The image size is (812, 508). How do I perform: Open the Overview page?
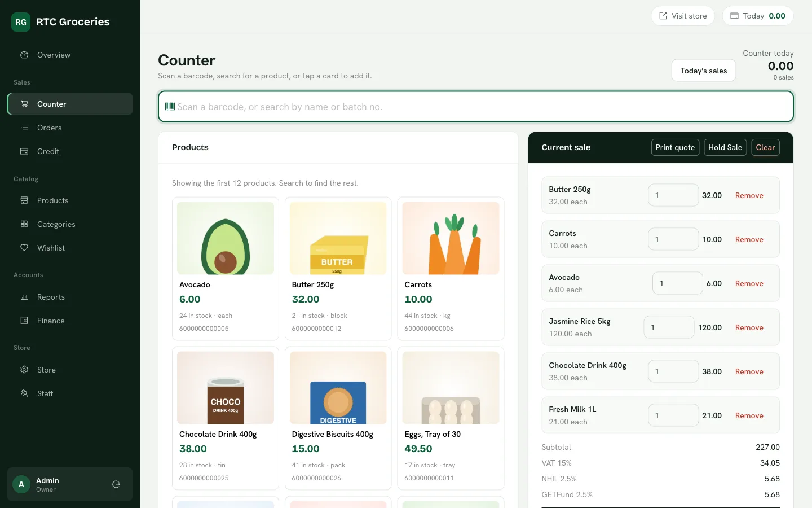coord(70,55)
